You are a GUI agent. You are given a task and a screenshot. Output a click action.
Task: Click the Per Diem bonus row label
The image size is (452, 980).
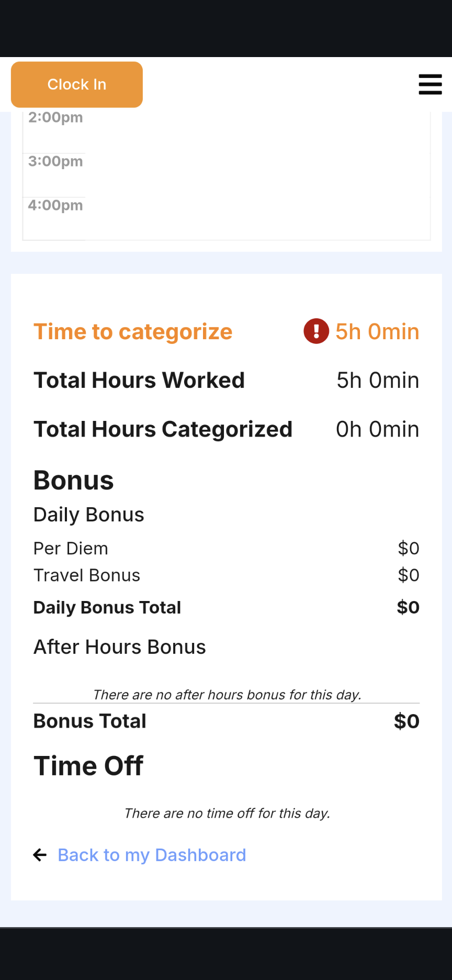pyautogui.click(x=71, y=549)
